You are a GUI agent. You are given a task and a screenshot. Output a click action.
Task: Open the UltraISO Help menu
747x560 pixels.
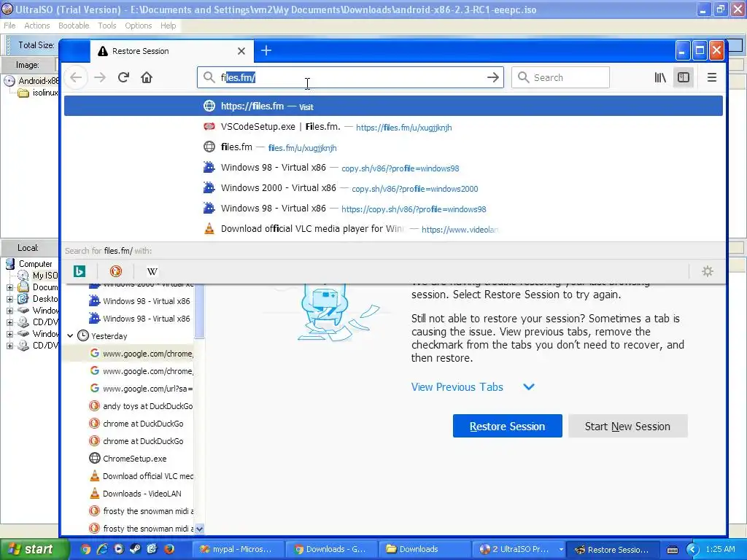click(x=168, y=26)
